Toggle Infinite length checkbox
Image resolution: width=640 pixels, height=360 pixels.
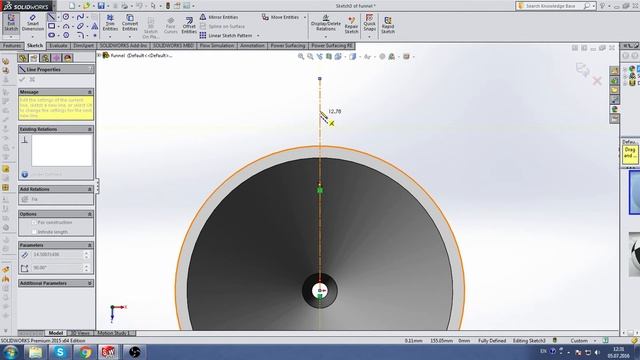point(34,232)
